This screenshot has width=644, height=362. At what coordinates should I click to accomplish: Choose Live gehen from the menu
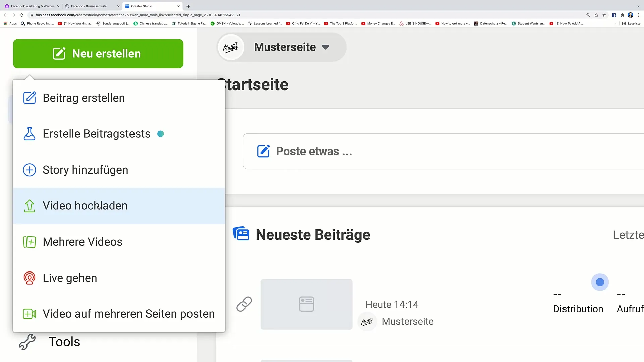119,278
